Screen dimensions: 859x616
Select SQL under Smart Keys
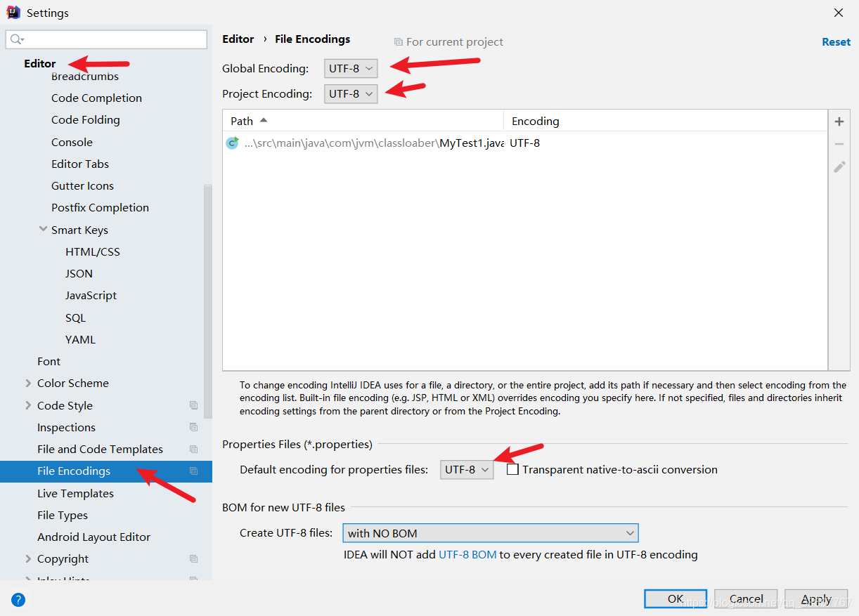tap(75, 317)
